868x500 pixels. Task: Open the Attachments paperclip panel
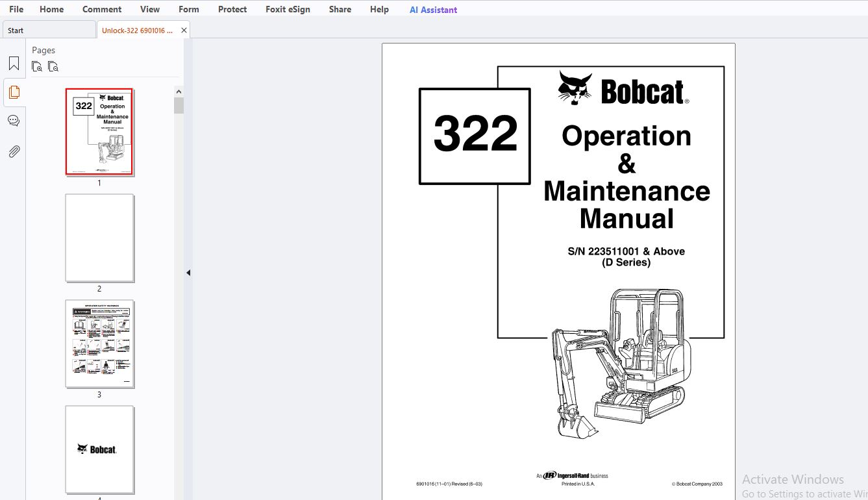14,151
